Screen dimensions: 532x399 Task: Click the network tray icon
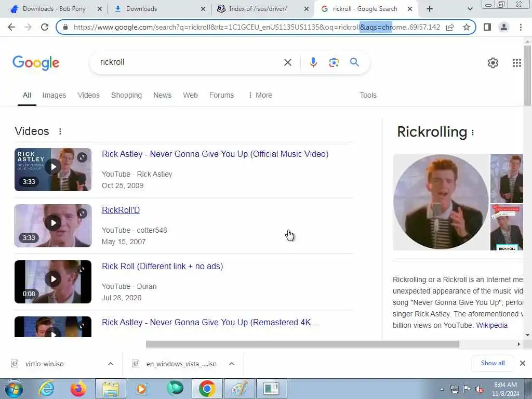(454, 389)
